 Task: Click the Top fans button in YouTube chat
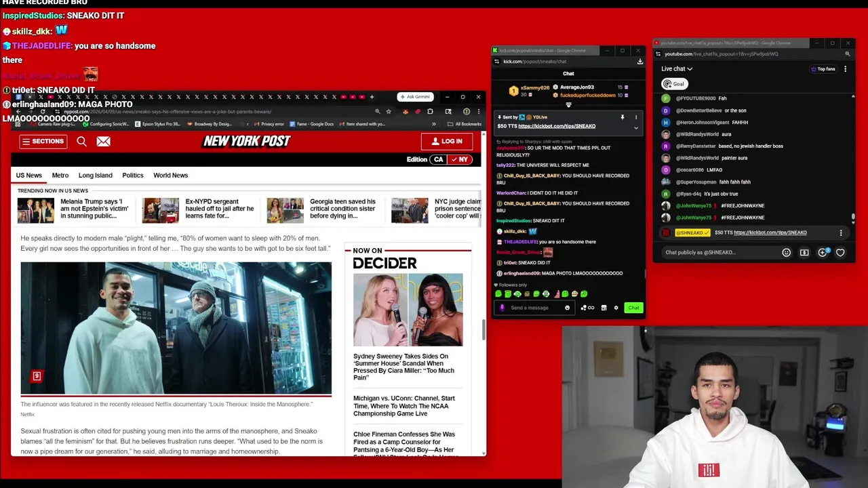coord(823,68)
